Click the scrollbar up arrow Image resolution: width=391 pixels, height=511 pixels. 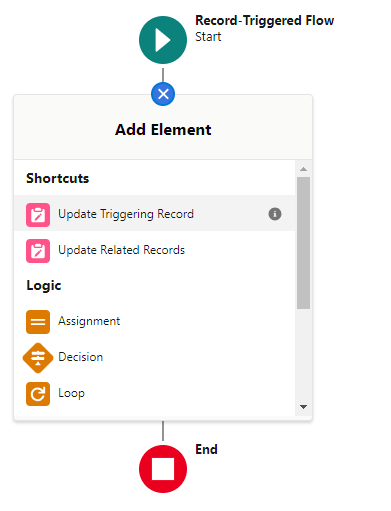tap(303, 169)
